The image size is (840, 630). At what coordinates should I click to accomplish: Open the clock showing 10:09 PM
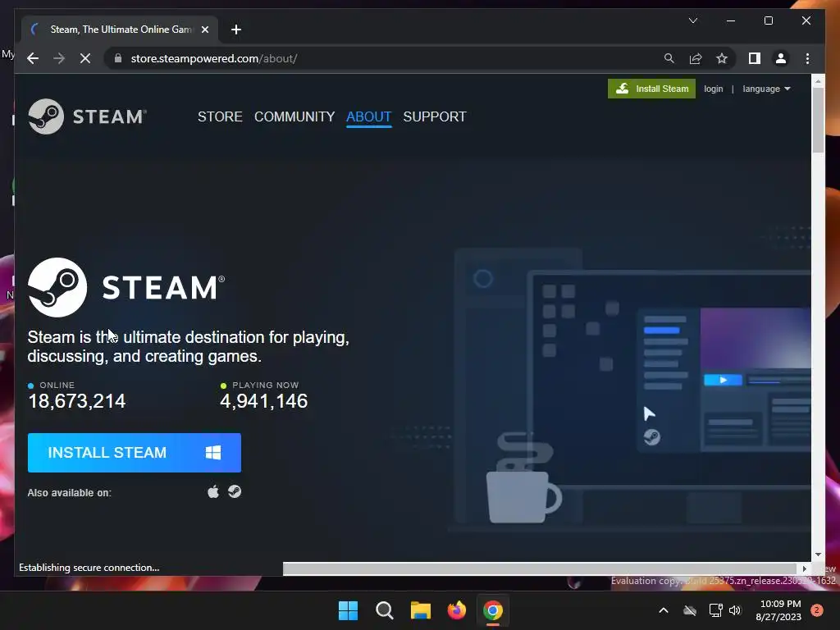pos(779,610)
